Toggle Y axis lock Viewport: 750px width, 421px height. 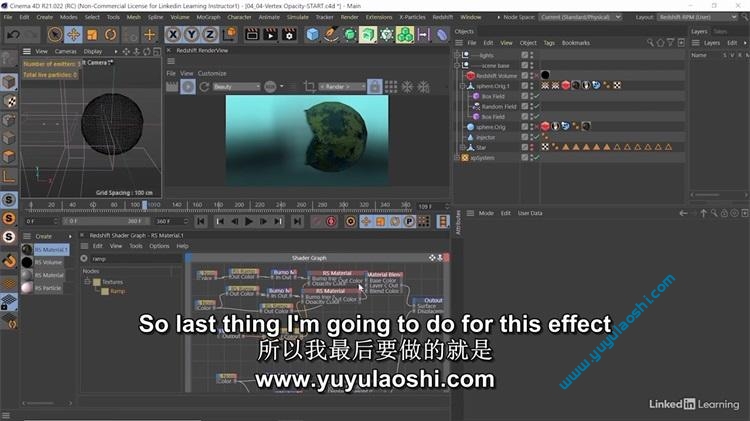(192, 34)
